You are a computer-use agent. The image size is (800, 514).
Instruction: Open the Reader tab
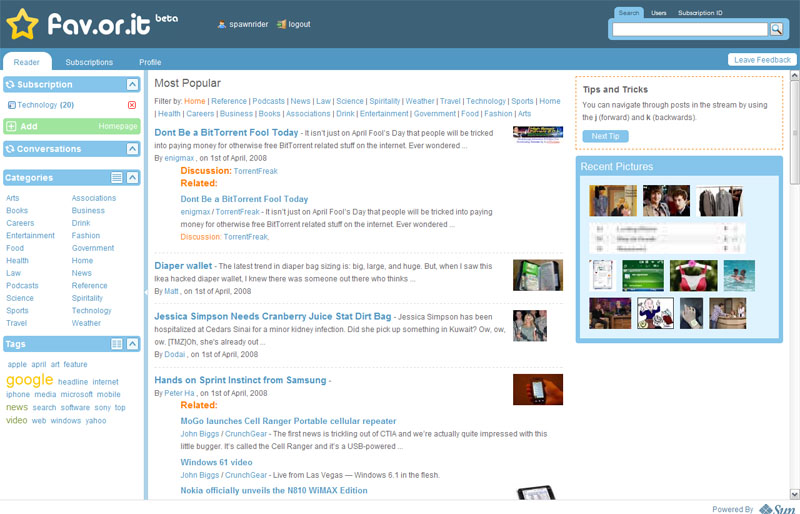tap(27, 62)
